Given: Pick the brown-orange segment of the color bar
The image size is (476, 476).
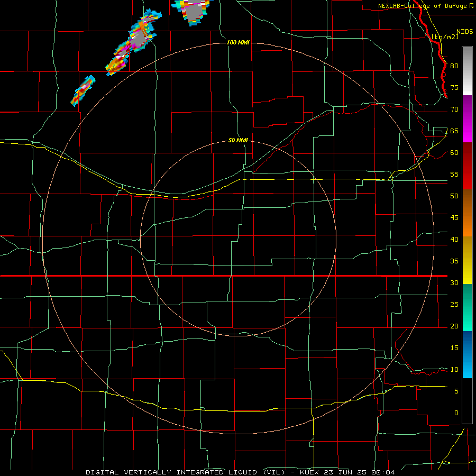Looking at the screenshot, I should 467,213.
